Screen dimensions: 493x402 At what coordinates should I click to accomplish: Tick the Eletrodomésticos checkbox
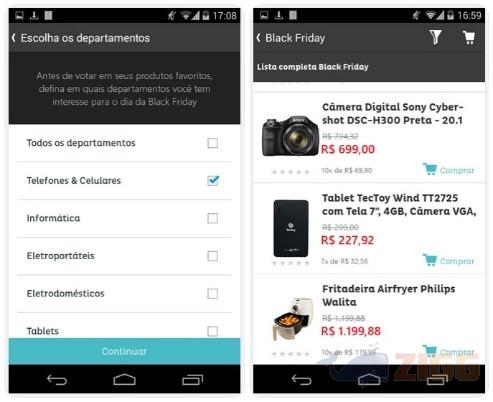point(213,294)
